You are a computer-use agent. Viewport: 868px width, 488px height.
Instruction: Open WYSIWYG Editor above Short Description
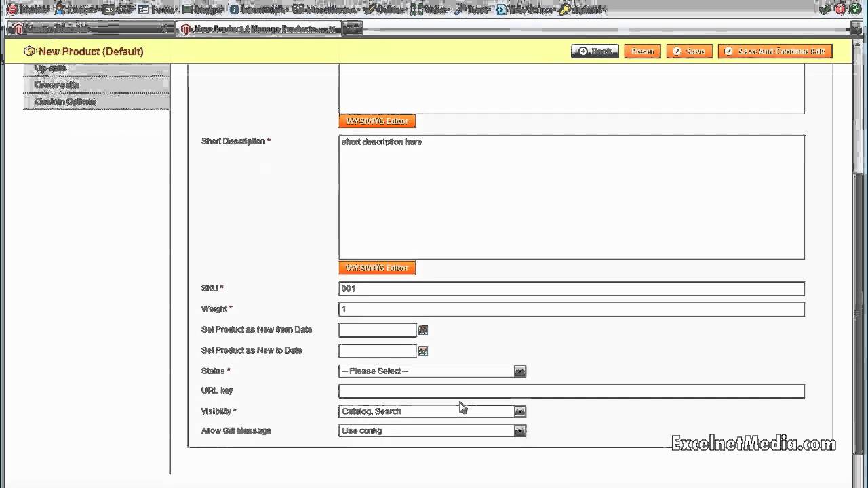tap(377, 121)
